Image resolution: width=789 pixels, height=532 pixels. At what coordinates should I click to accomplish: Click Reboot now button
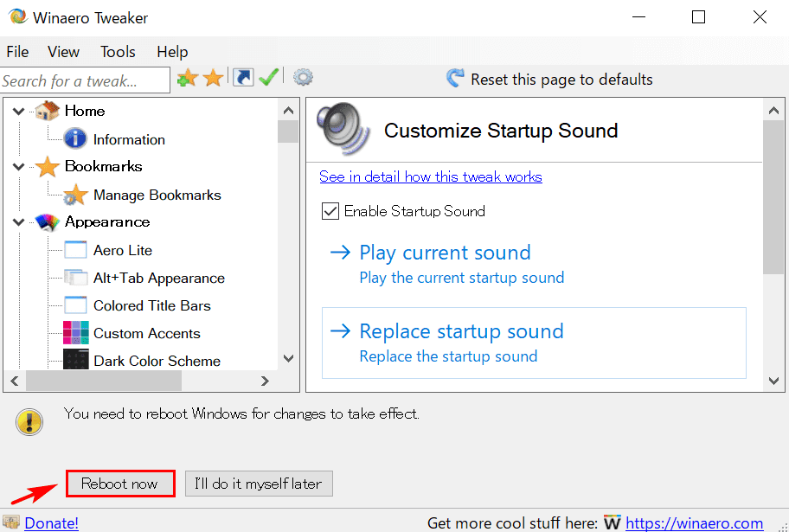[120, 484]
